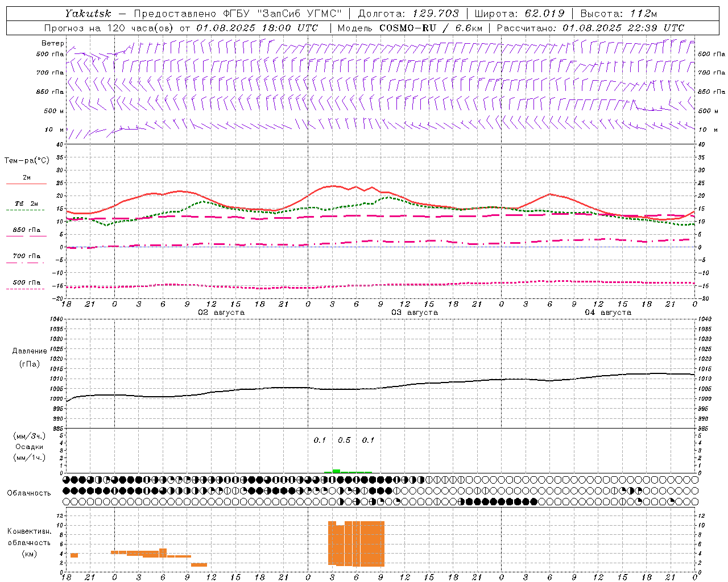Click the Тем-ра(°C) axis title
This screenshot has height=582, width=728.
(27, 161)
